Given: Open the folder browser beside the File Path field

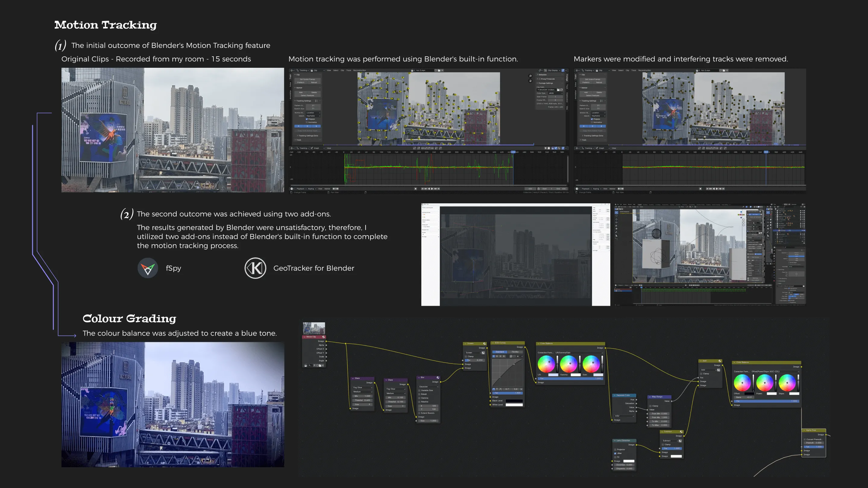Looking at the screenshot, I should tap(558, 90).
